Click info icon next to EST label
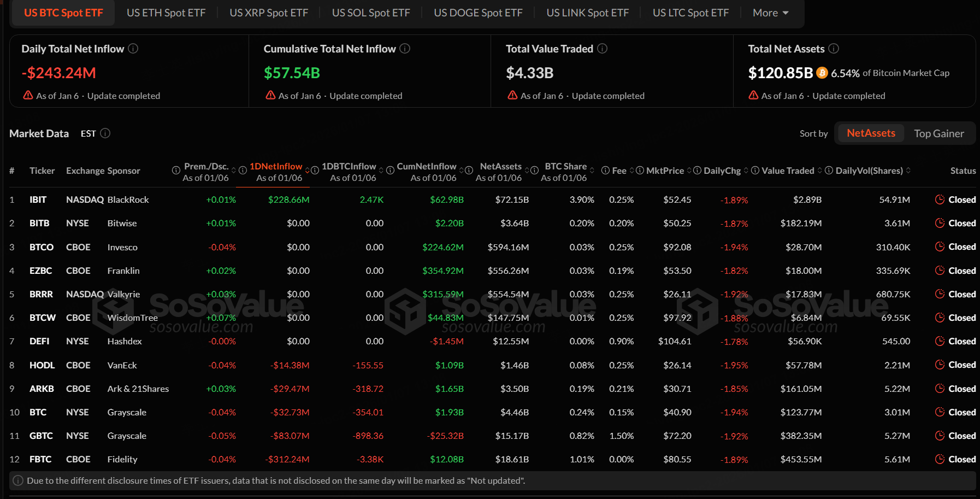The image size is (980, 499). coord(105,133)
